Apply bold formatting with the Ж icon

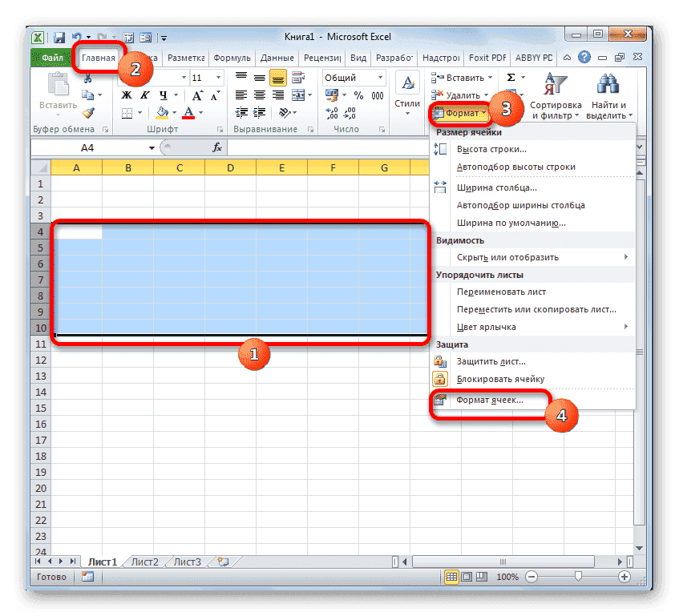click(126, 94)
